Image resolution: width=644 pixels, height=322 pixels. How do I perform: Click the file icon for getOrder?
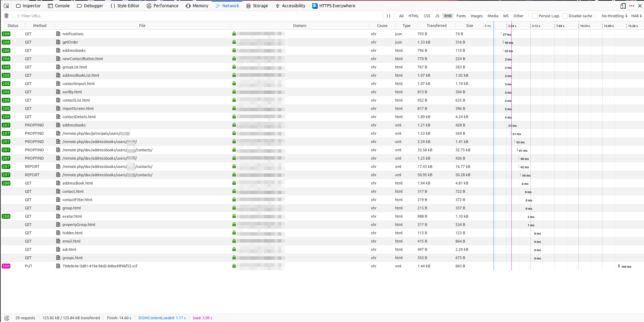58,42
